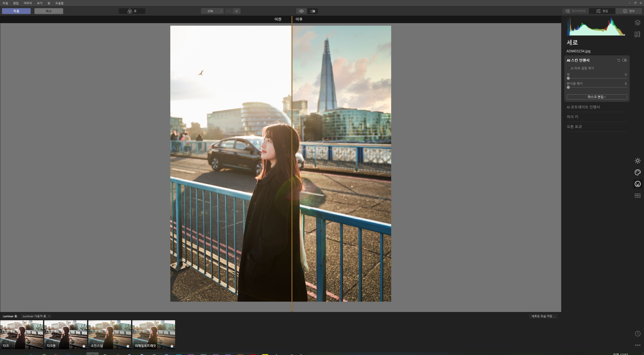This screenshot has width=644, height=355.
Task: Toggle the before/after compare view button
Action: click(312, 11)
